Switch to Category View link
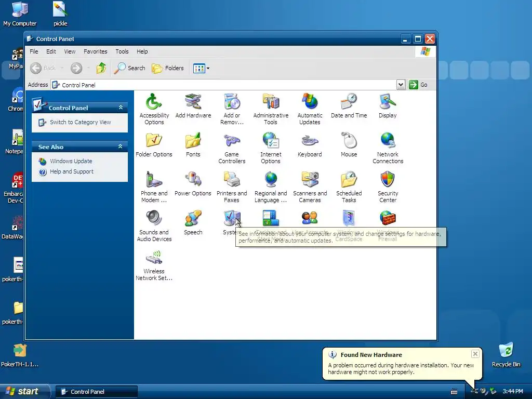 click(x=81, y=122)
